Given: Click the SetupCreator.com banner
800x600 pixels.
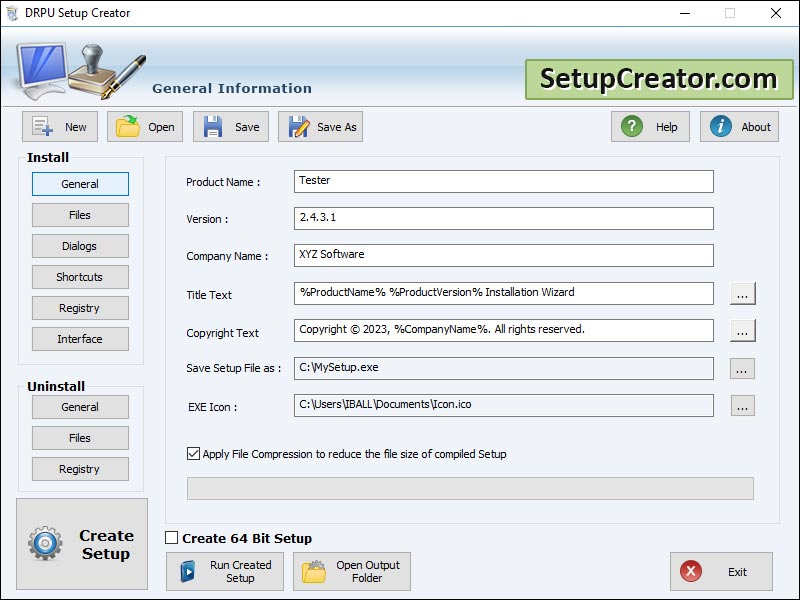Looking at the screenshot, I should click(659, 79).
